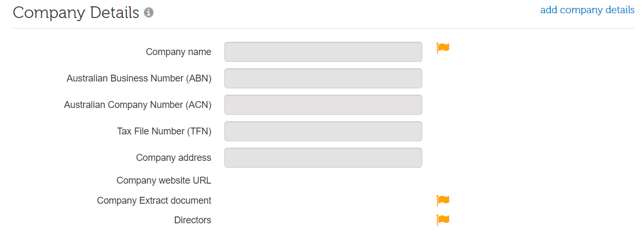Screen dimensions: 644x236
Task: Click into the Australian Business Number field
Action: [323, 78]
